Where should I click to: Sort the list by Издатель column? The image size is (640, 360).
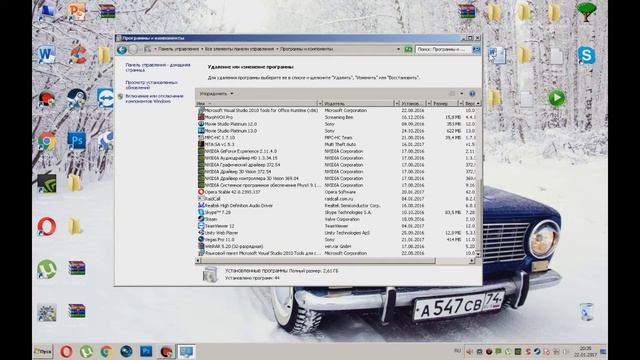tap(358, 104)
